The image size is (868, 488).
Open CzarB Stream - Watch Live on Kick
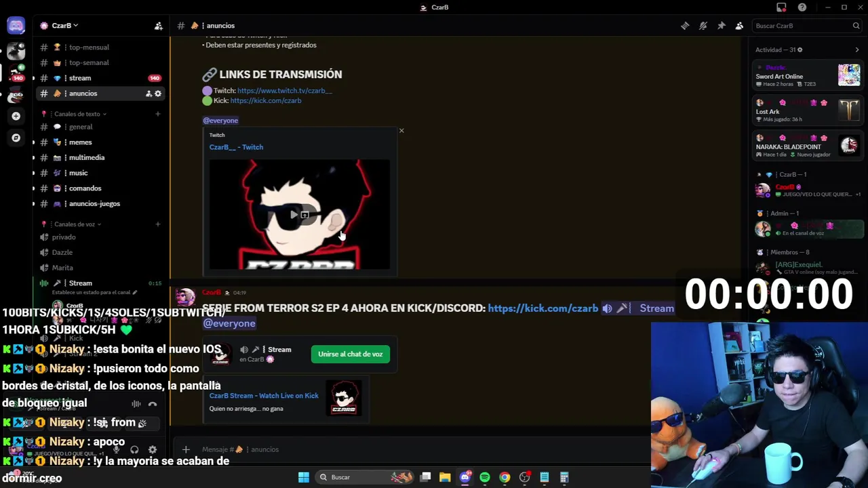(x=264, y=396)
